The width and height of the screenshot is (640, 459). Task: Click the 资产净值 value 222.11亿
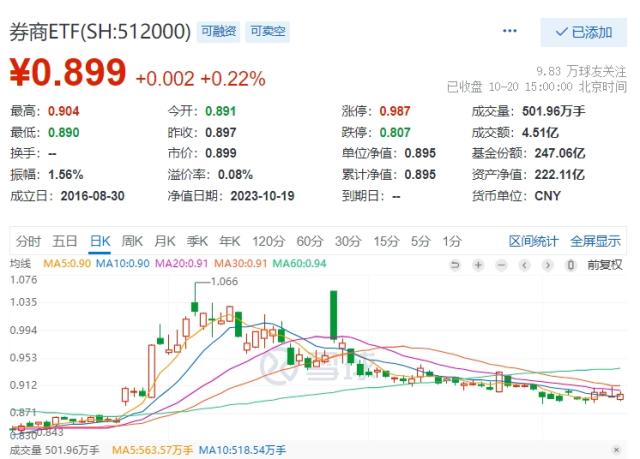(560, 175)
